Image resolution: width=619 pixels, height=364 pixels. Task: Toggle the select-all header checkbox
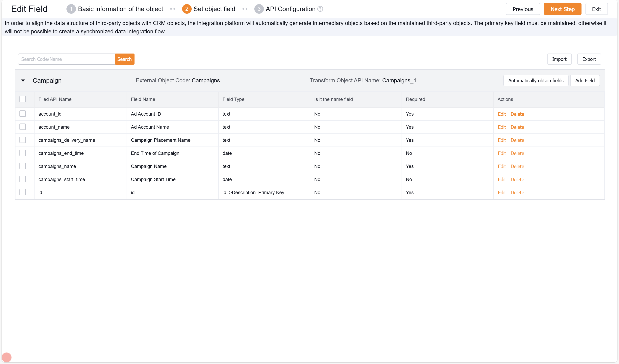point(23,99)
